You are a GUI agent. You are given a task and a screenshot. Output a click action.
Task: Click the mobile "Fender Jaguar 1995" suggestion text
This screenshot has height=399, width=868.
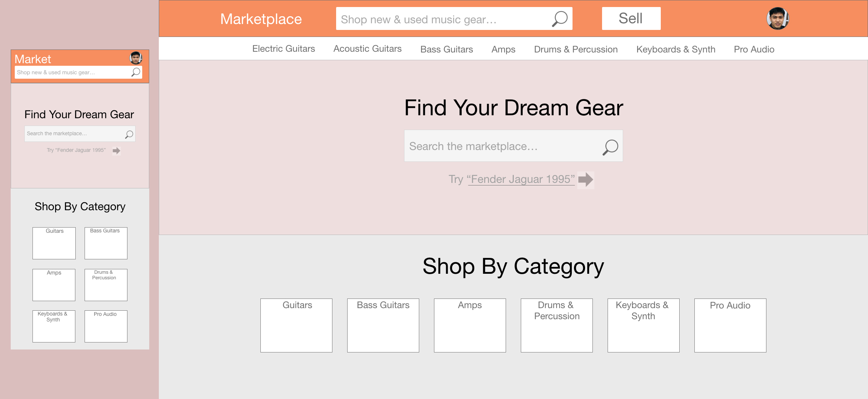[81, 150]
